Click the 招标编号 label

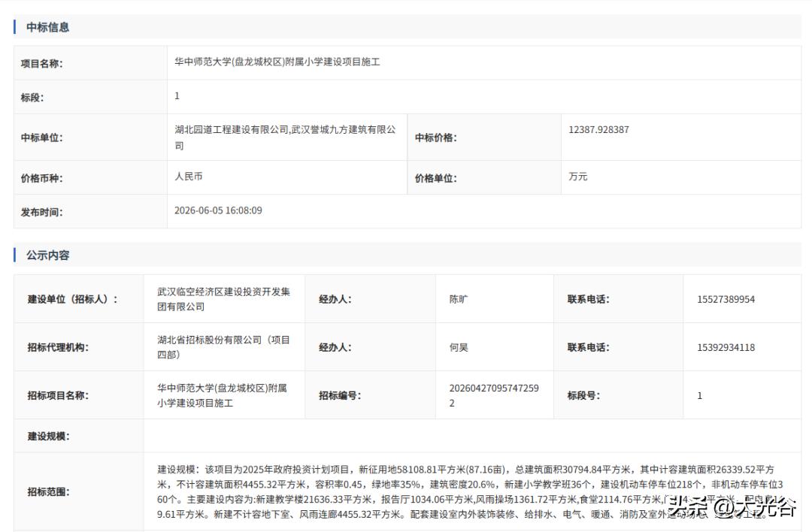340,395
